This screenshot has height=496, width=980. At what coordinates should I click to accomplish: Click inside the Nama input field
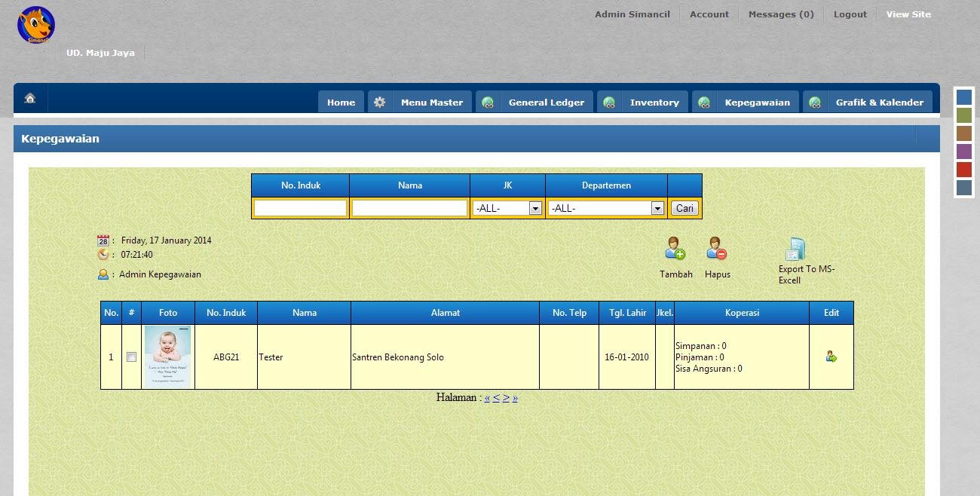[x=409, y=207]
